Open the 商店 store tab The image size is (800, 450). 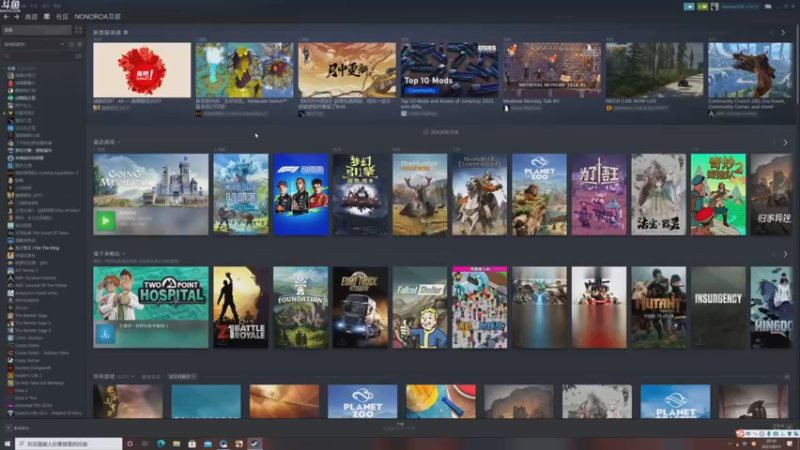(31, 17)
